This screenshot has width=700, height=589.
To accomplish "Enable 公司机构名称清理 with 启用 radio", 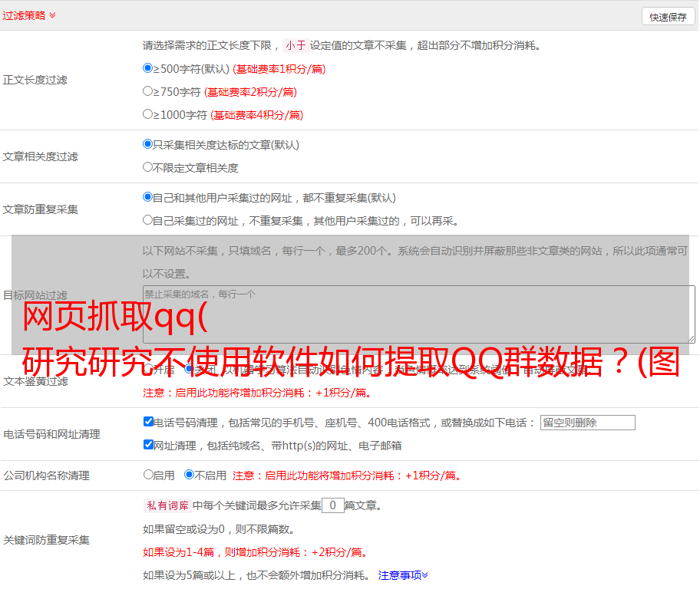I will point(148,475).
